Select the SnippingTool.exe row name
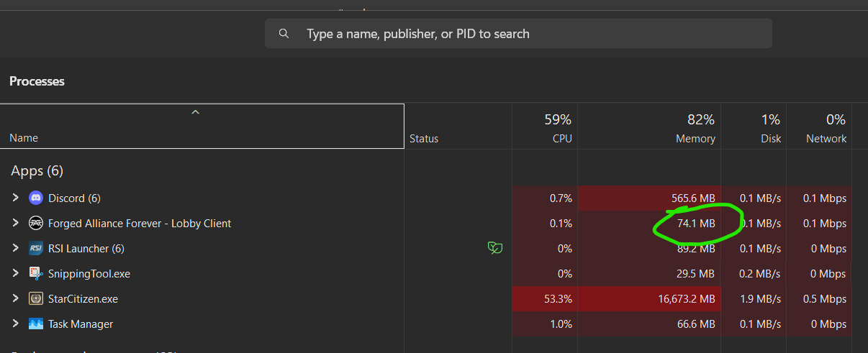The image size is (868, 353). (89, 274)
